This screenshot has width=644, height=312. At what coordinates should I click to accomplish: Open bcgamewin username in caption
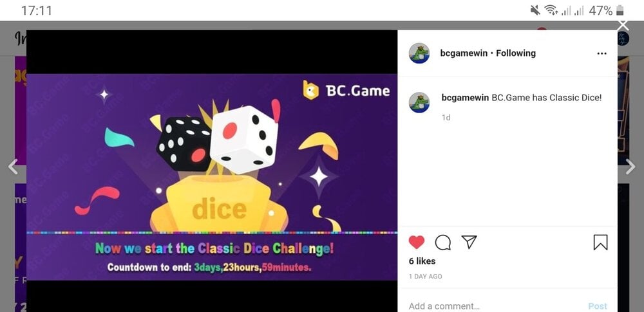tap(466, 98)
